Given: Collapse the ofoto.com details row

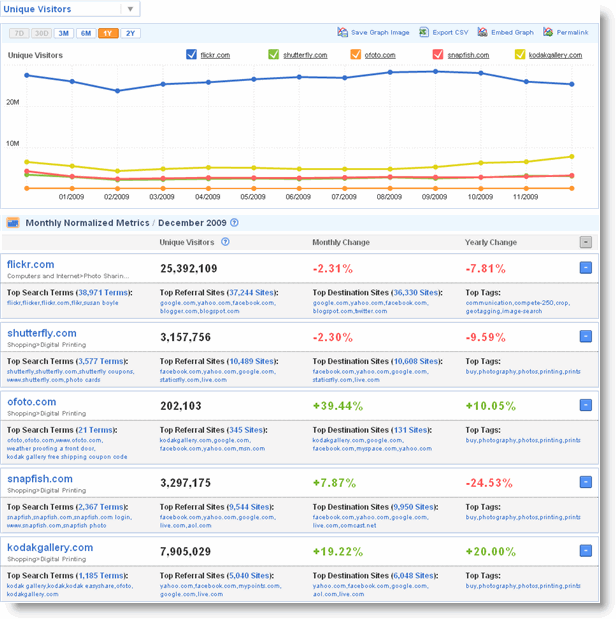Looking at the screenshot, I should 586,405.
